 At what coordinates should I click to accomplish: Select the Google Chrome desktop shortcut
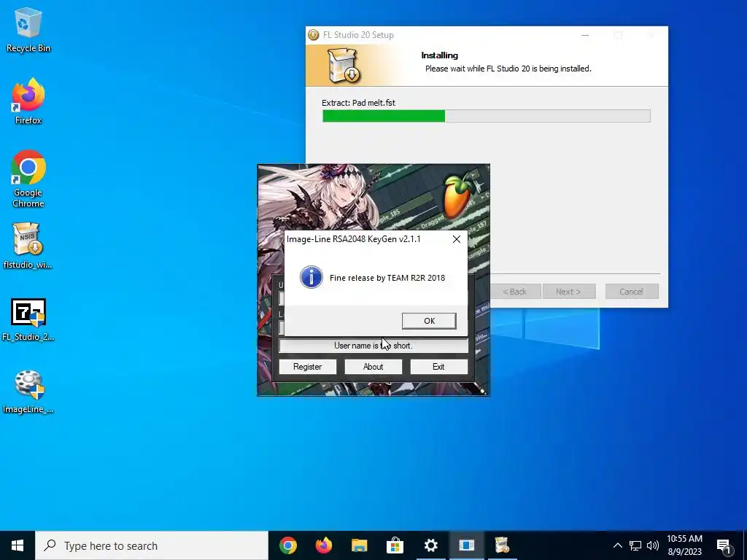[28, 179]
